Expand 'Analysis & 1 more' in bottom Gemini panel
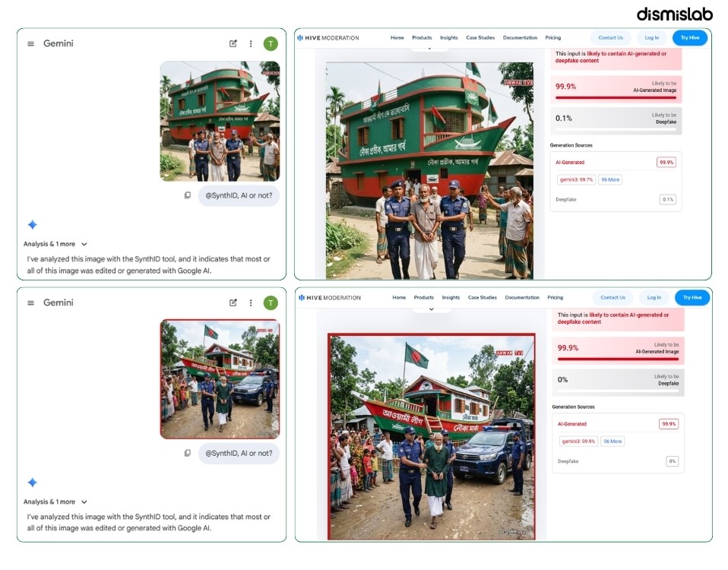This screenshot has height=570, width=728. click(x=55, y=502)
